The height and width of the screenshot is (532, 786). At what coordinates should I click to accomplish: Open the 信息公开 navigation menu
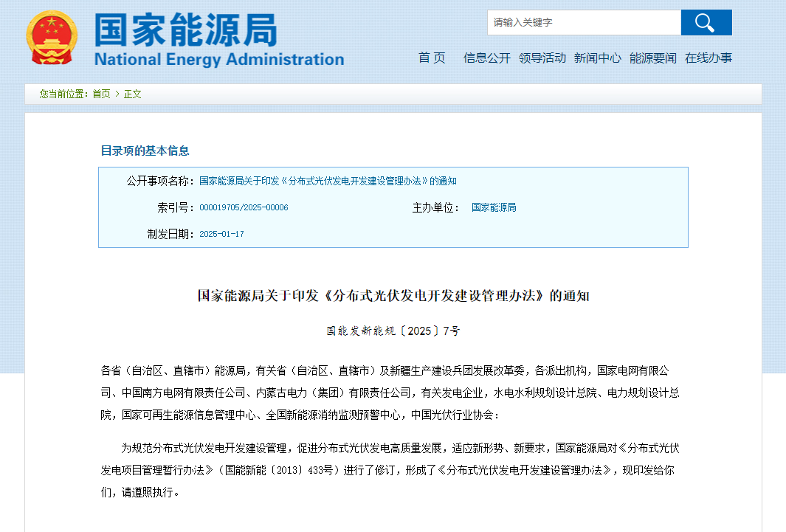coord(486,58)
